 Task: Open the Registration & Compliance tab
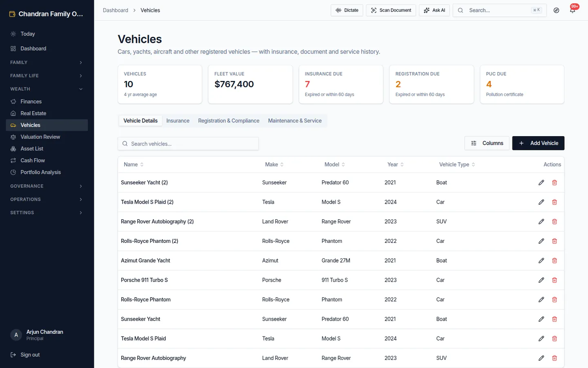tap(229, 121)
